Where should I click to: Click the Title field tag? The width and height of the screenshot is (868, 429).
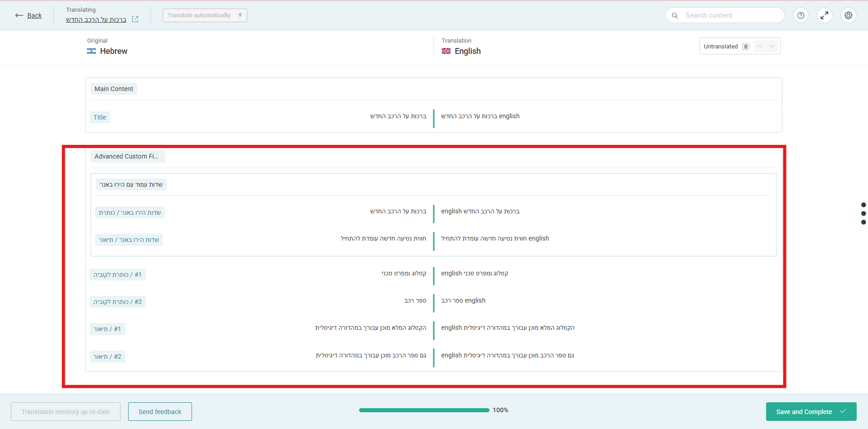coord(100,117)
